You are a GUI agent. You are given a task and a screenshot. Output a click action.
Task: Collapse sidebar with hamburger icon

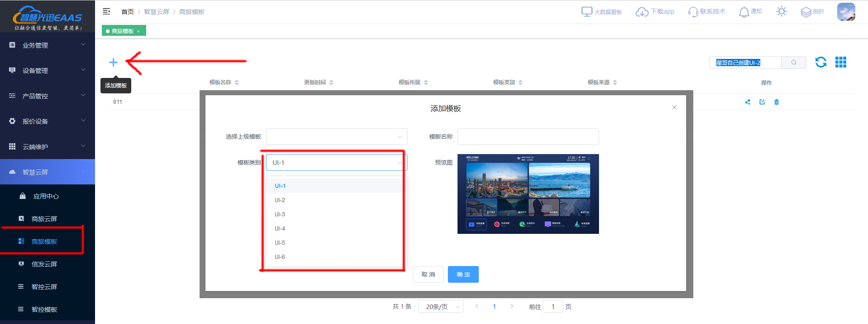(x=106, y=11)
